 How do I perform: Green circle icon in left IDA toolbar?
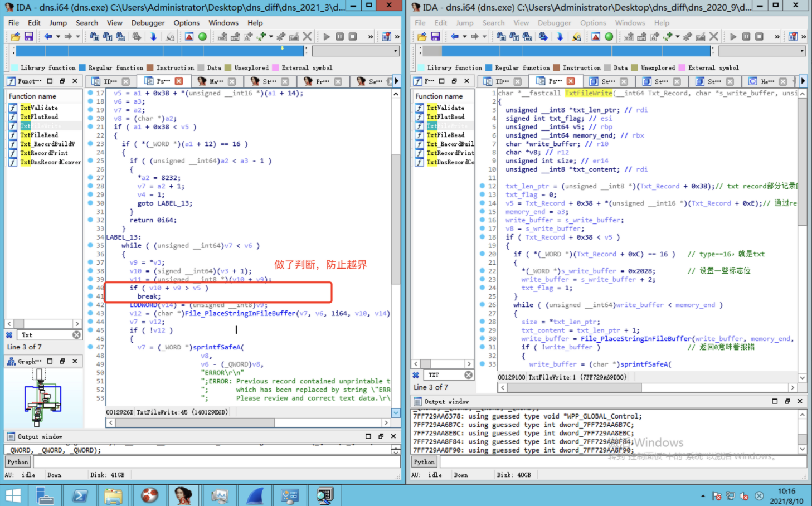[202, 37]
